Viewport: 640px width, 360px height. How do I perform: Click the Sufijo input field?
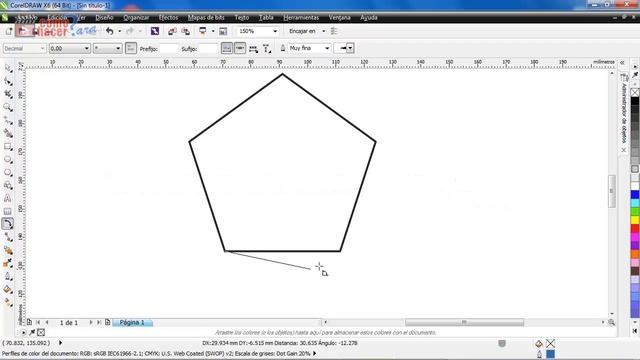pos(209,49)
